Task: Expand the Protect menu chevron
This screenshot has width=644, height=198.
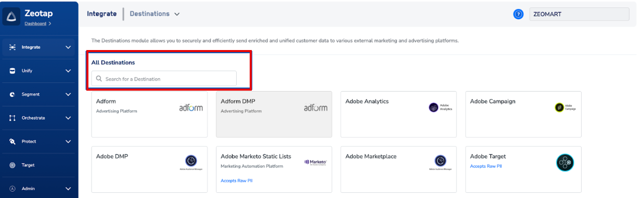Action: tap(68, 141)
